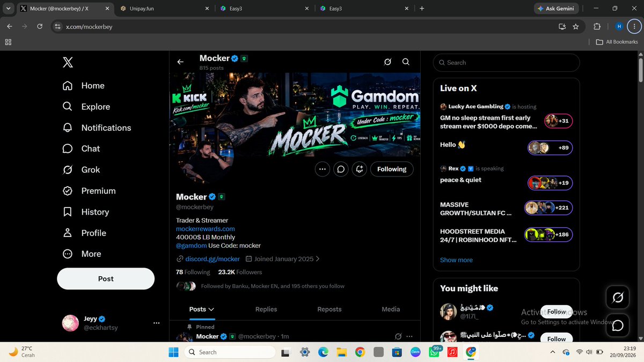View site information icon in address bar

click(58, 26)
